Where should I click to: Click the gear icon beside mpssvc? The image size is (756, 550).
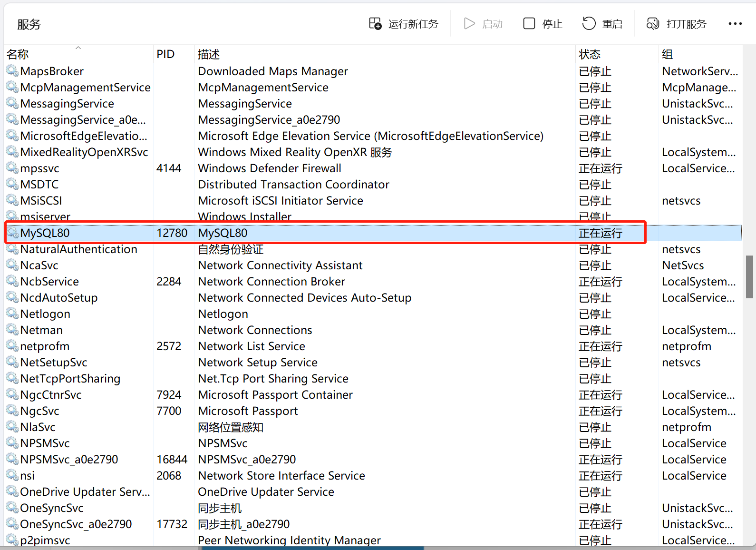[12, 168]
